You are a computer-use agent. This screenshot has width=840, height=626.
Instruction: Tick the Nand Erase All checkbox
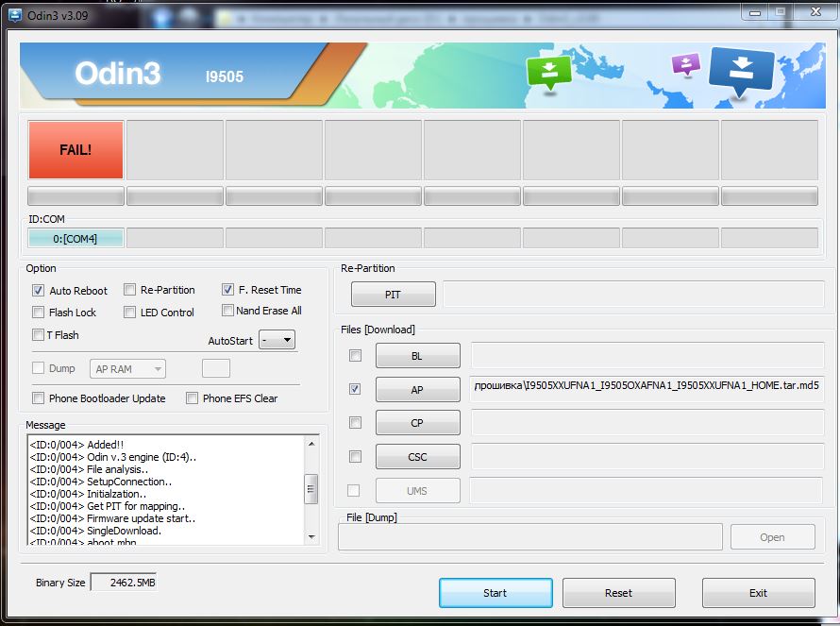tap(228, 311)
